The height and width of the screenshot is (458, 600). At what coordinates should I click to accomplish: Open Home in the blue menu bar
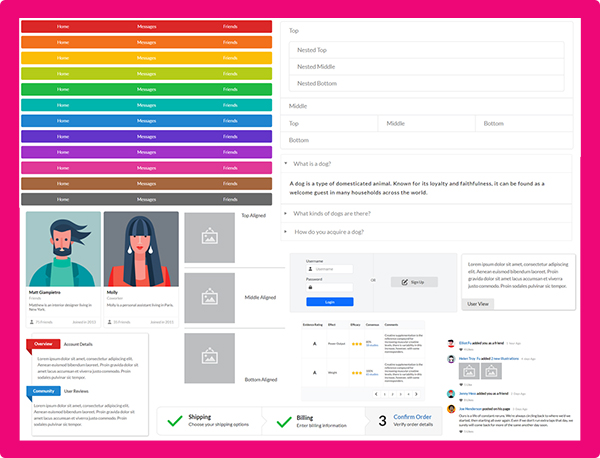[x=63, y=120]
